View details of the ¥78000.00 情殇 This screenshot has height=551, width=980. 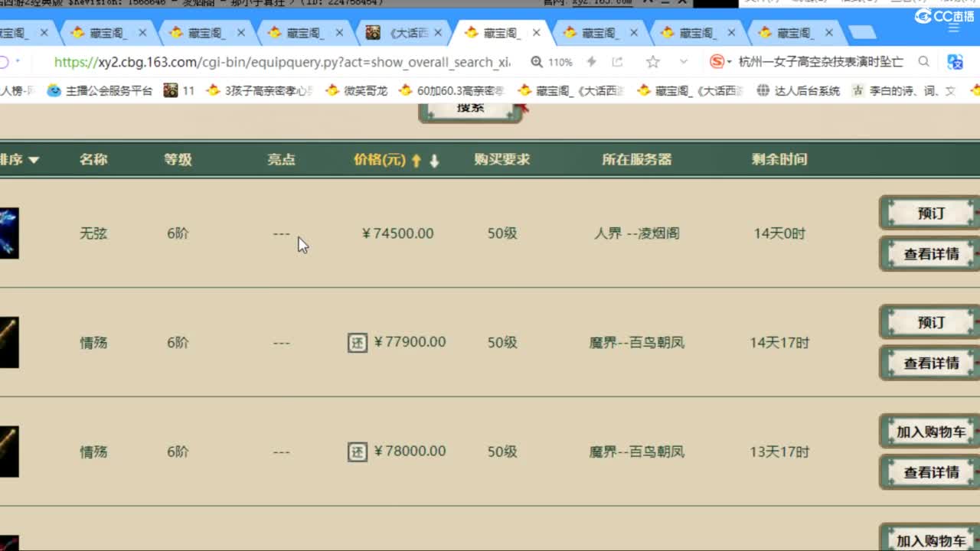pos(930,472)
